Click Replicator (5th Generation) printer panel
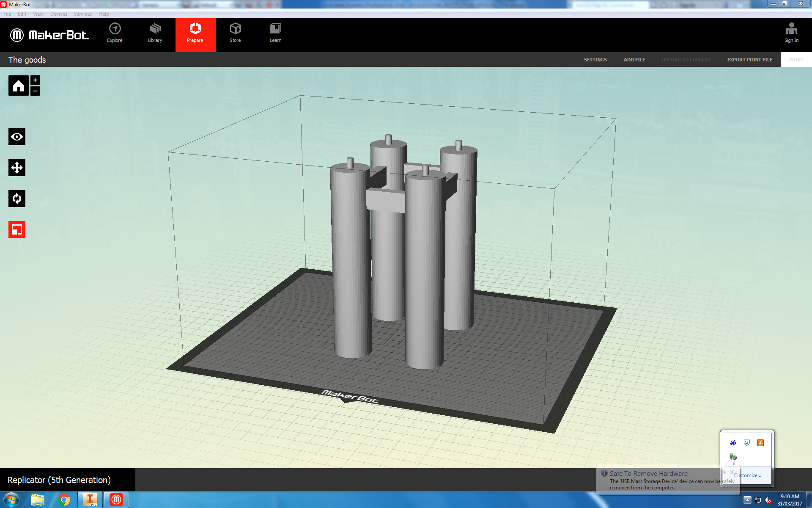Viewport: 812px width, 508px height. [68, 480]
